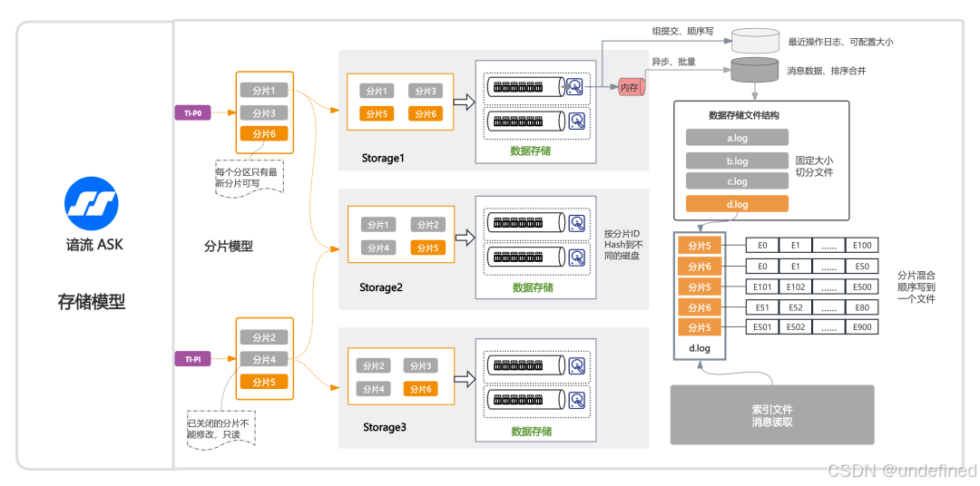980x486 pixels.
Task: Click the 分片模型 heading
Action: point(229,246)
